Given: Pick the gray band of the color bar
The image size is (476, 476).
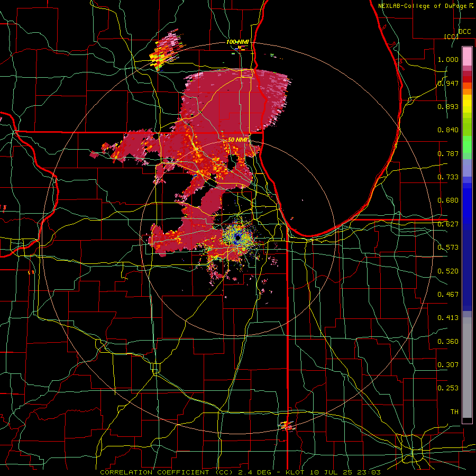Looking at the screenshot, I should pos(467,368).
